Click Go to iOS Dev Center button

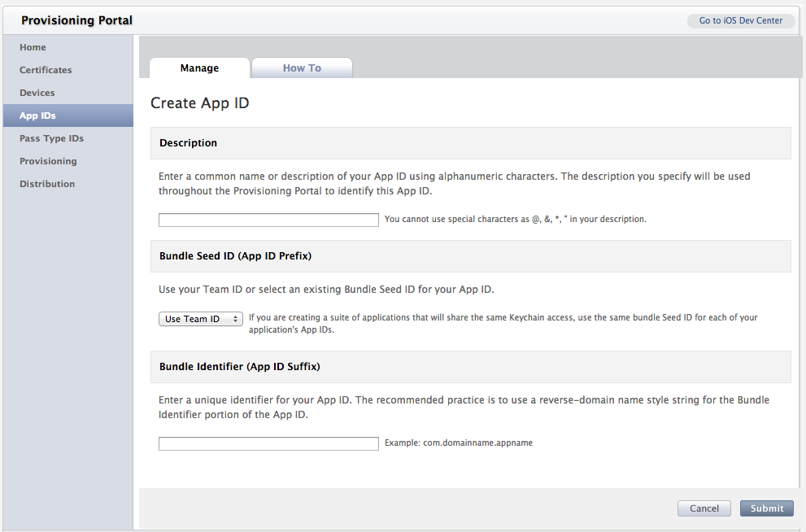(x=740, y=20)
